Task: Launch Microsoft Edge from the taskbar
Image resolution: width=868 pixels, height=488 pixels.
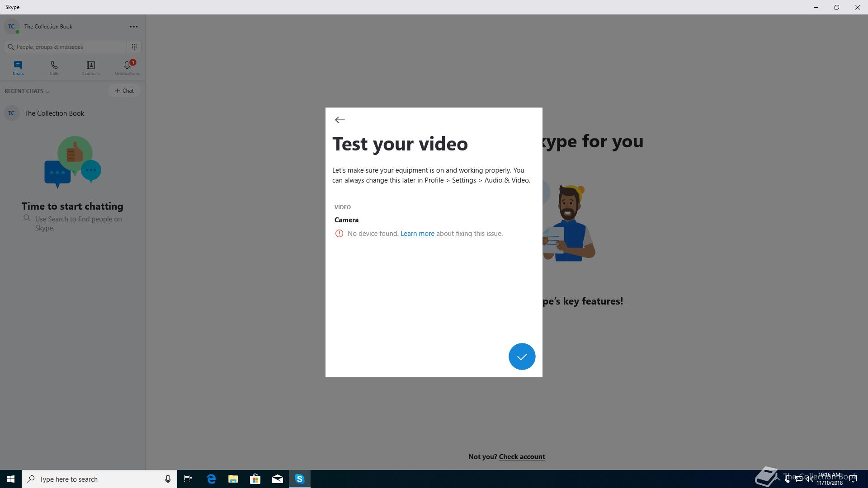Action: (x=211, y=479)
